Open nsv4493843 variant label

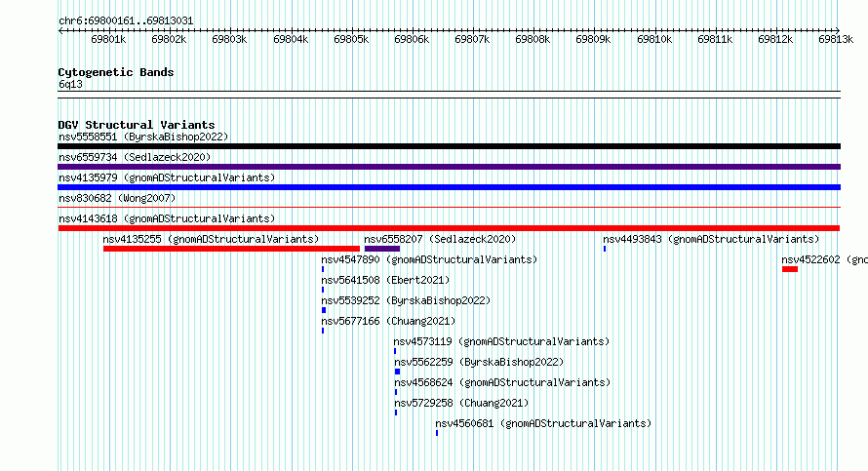coord(711,239)
